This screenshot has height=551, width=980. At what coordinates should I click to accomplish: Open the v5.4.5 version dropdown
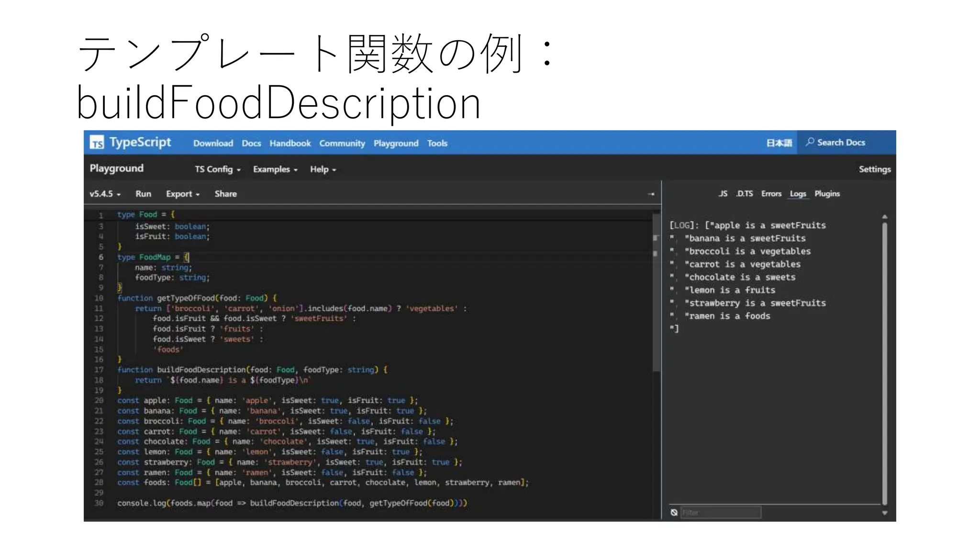[x=105, y=194]
